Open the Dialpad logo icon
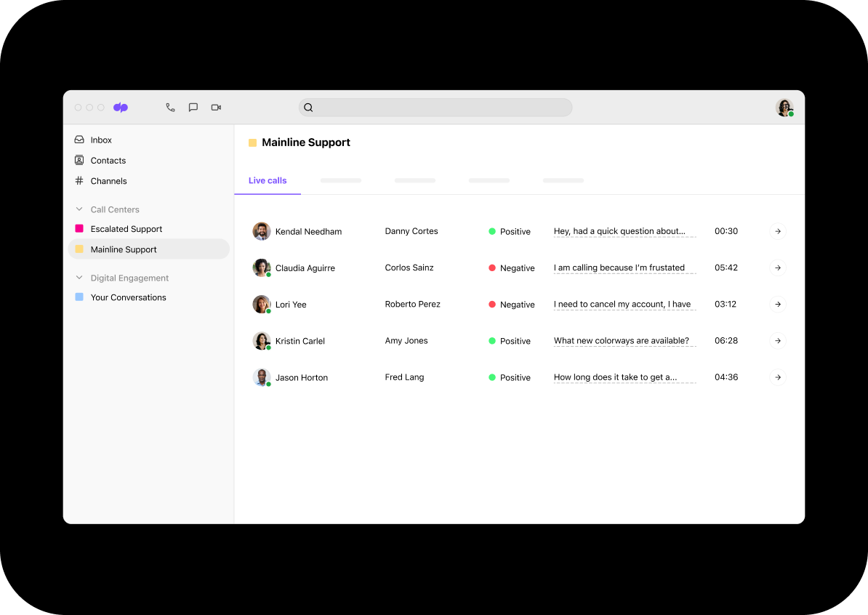868x615 pixels. pos(121,108)
